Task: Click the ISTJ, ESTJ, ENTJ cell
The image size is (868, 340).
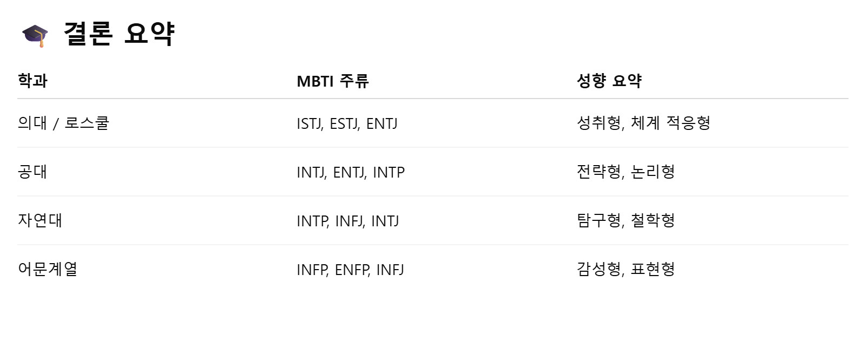Action: (x=347, y=124)
